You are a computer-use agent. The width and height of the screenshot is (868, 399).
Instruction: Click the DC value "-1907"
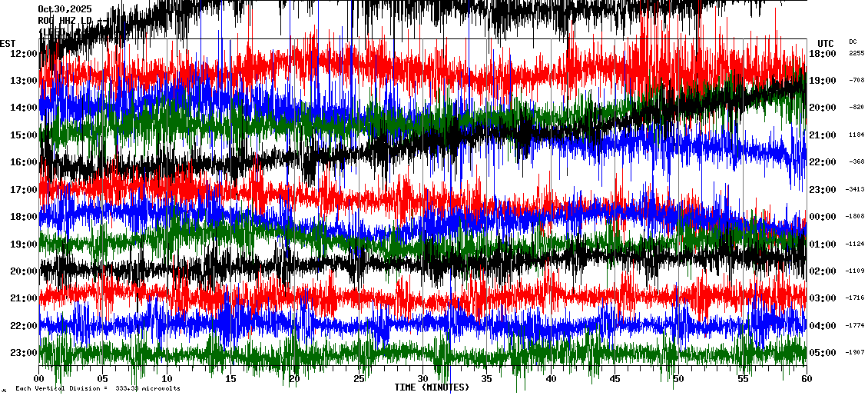(x=855, y=352)
